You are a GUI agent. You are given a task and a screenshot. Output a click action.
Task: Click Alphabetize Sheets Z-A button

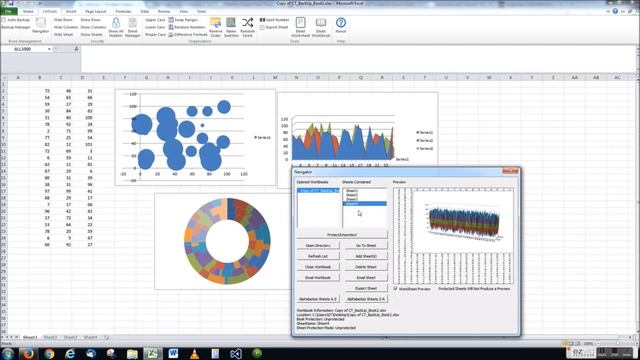(x=366, y=299)
